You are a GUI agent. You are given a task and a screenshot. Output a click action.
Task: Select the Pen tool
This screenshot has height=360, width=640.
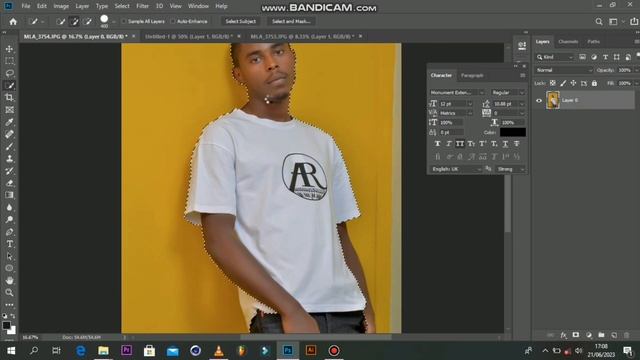[9, 232]
